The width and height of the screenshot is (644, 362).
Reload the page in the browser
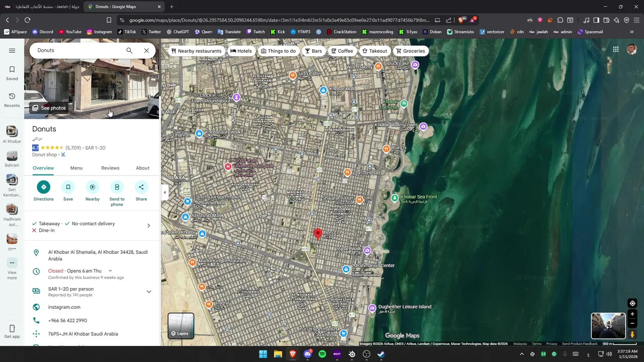(27, 20)
